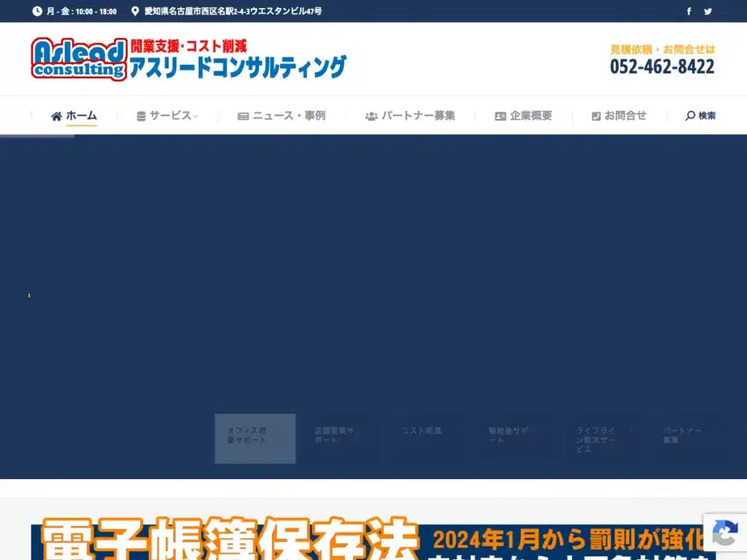This screenshot has width=747, height=560.
Task: Click the Aslead consulting logo
Action: tap(79, 59)
